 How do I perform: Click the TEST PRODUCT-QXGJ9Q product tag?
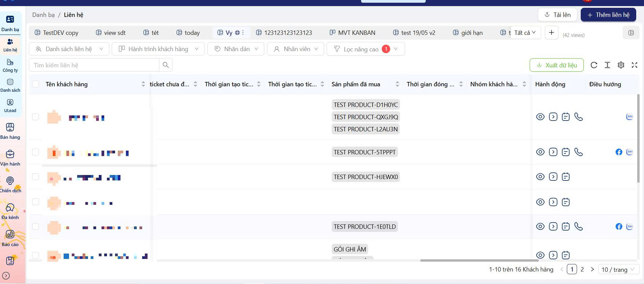point(366,117)
